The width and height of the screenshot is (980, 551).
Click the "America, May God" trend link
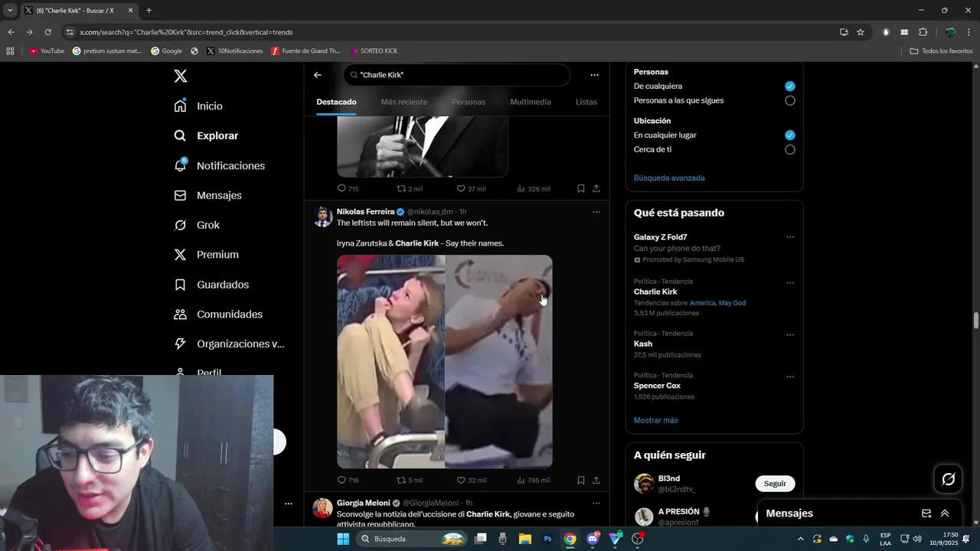[717, 303]
